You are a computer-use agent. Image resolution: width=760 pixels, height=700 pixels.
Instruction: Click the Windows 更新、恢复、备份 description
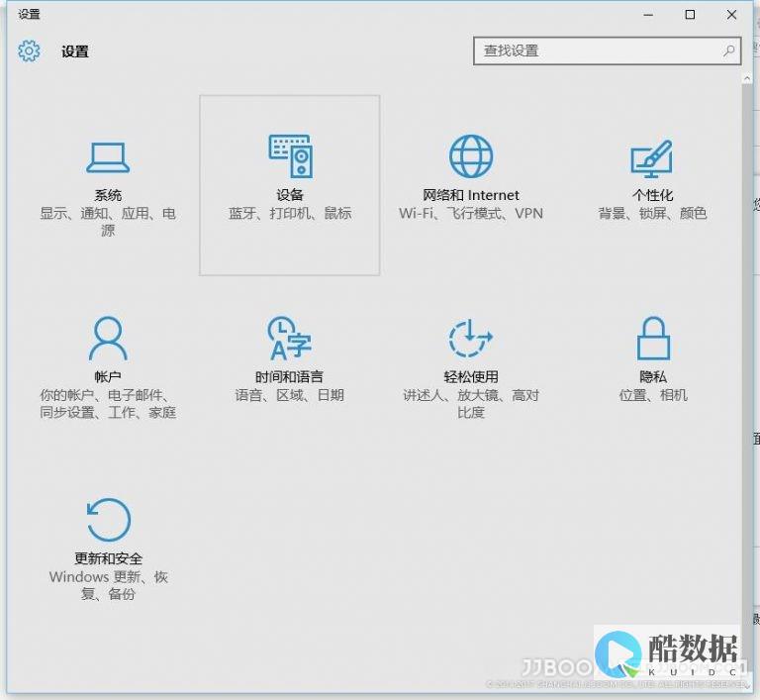(x=108, y=585)
